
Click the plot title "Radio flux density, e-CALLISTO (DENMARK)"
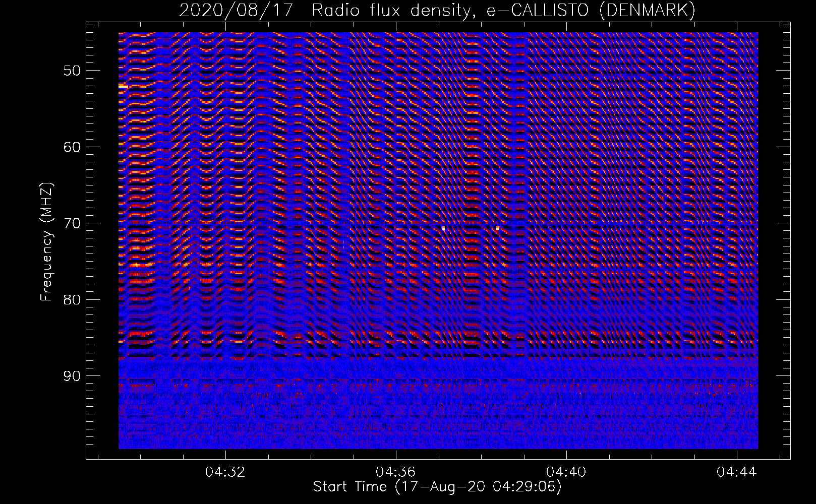tap(503, 11)
